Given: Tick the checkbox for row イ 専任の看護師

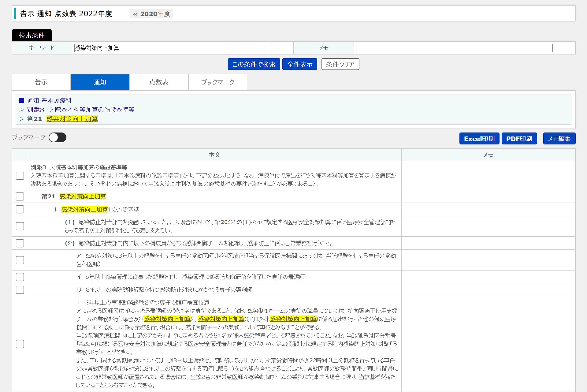Looking at the screenshot, I should [x=20, y=277].
